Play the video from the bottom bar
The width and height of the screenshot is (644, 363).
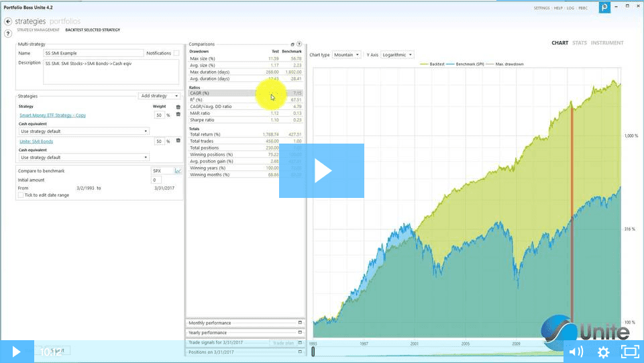pos(17,352)
